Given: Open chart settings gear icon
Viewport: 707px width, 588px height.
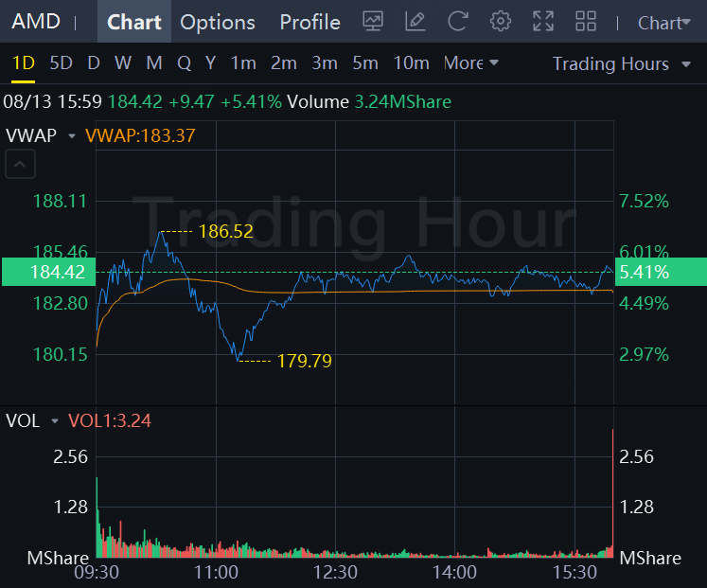Looking at the screenshot, I should (x=501, y=21).
